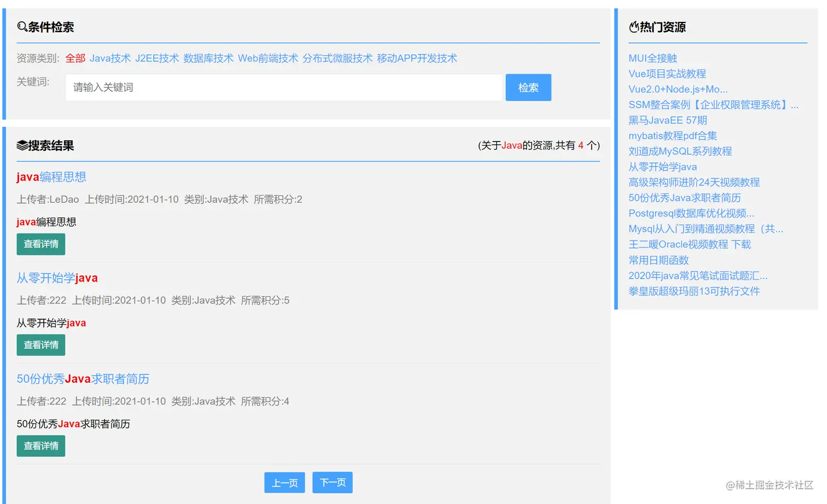Open hot resource Postgresql数据库优化视频...
This screenshot has width=827, height=504.
pos(691,213)
